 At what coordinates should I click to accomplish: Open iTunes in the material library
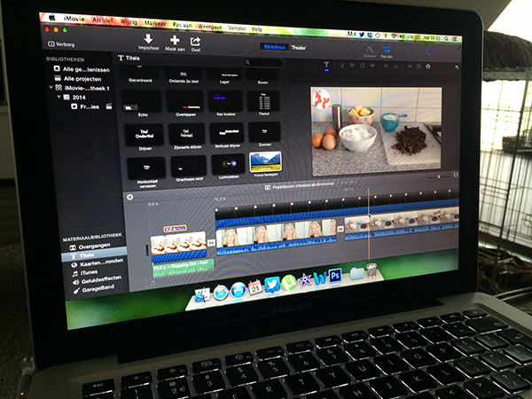[85, 273]
